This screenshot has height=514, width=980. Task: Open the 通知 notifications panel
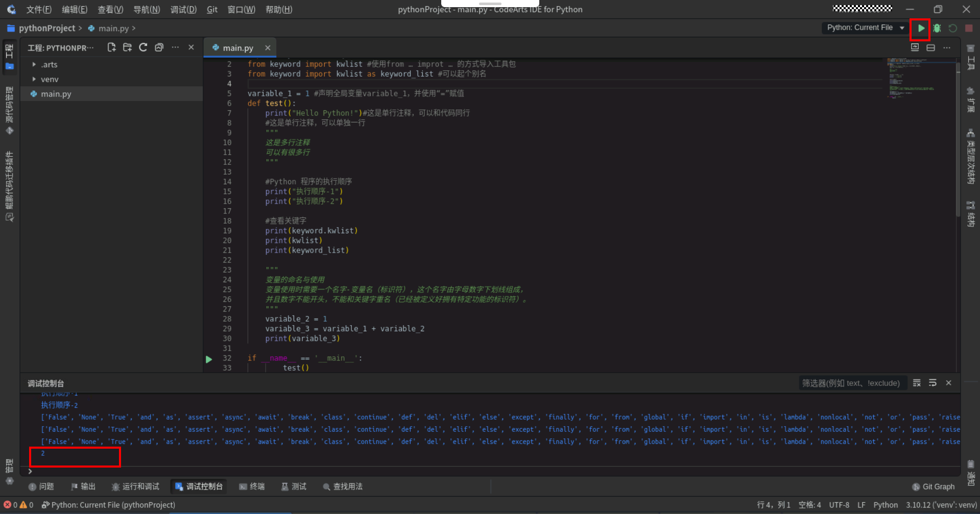click(971, 473)
